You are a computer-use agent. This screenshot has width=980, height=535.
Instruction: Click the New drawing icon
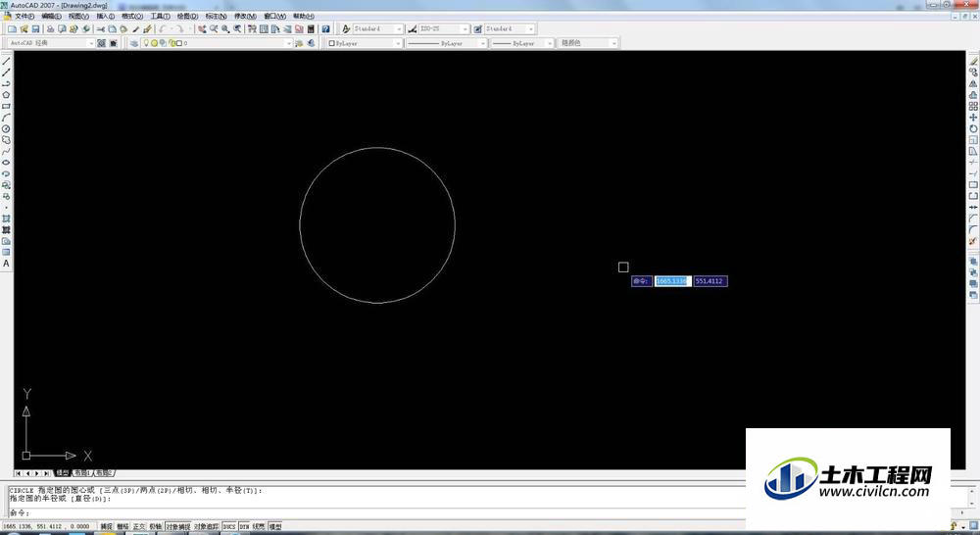[12, 28]
